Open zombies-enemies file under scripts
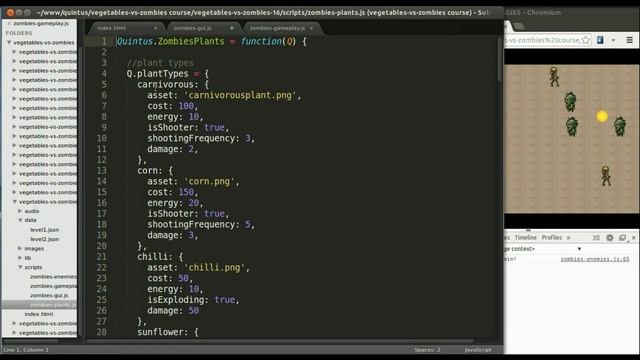Screen dimensions: 640x360 [x=53, y=277]
